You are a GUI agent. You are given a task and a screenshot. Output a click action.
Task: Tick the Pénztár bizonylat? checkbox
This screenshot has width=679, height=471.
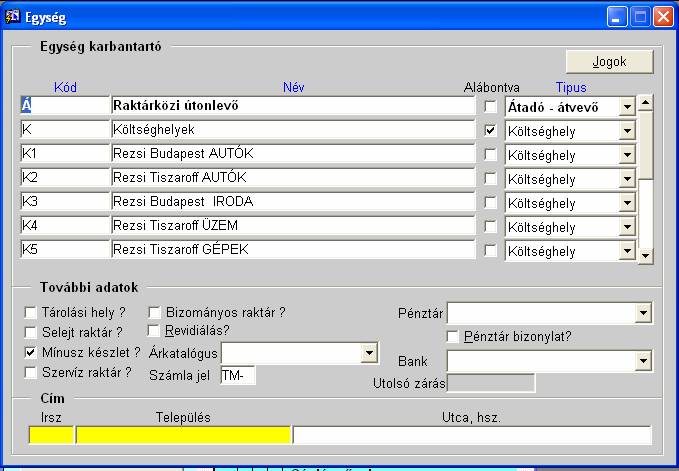(453, 337)
